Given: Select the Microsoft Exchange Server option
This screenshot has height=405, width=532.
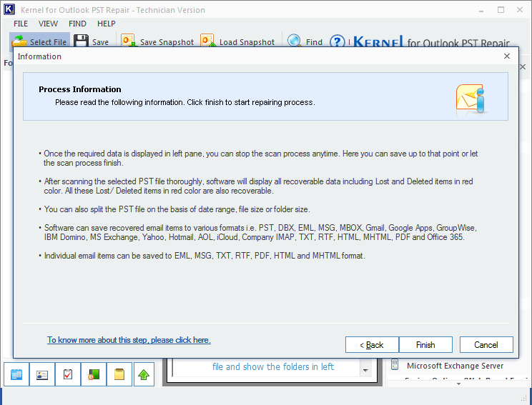Looking at the screenshot, I should (x=455, y=366).
